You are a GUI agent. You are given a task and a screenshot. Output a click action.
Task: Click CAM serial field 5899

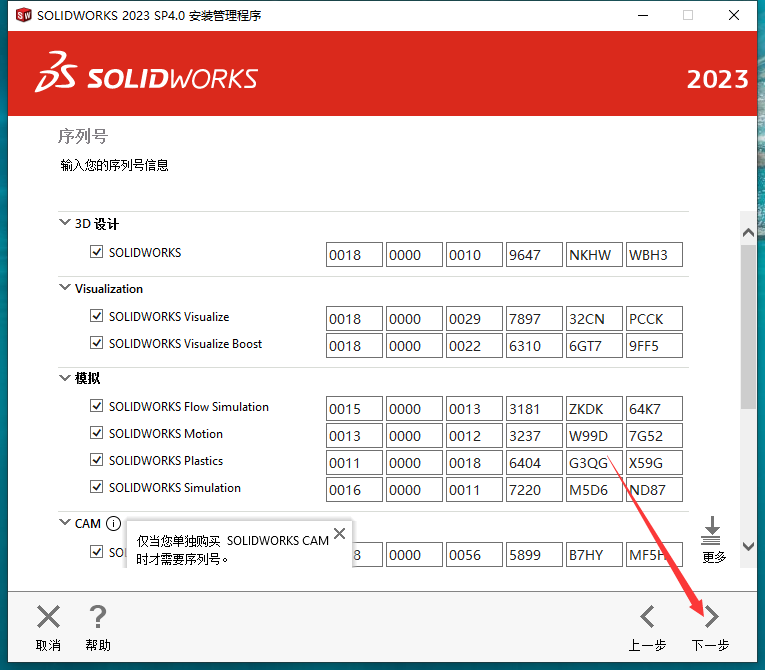[534, 554]
